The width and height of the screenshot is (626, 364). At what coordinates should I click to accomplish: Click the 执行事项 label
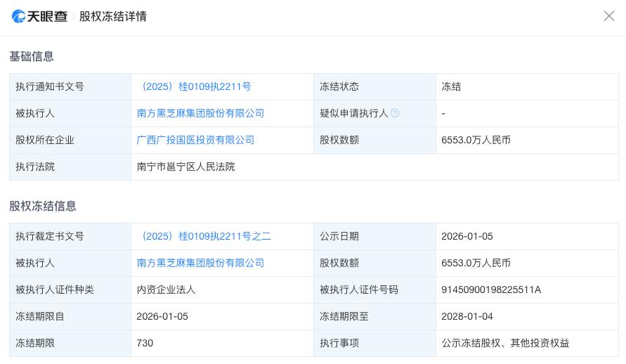[x=339, y=343]
